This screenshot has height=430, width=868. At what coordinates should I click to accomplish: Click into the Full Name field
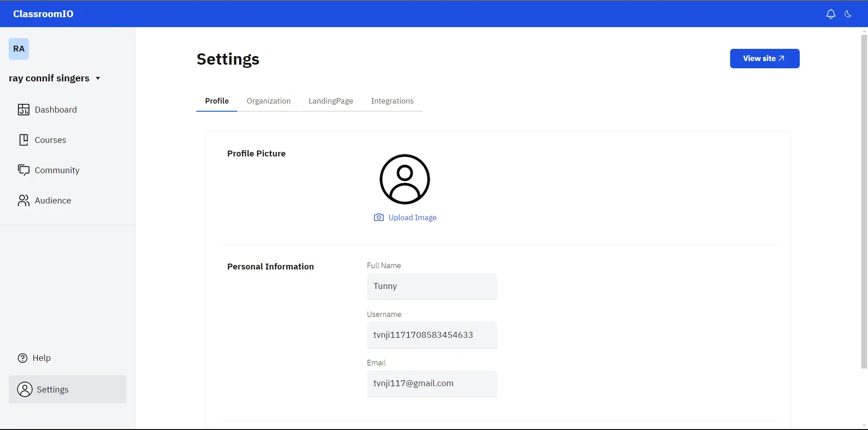[432, 286]
